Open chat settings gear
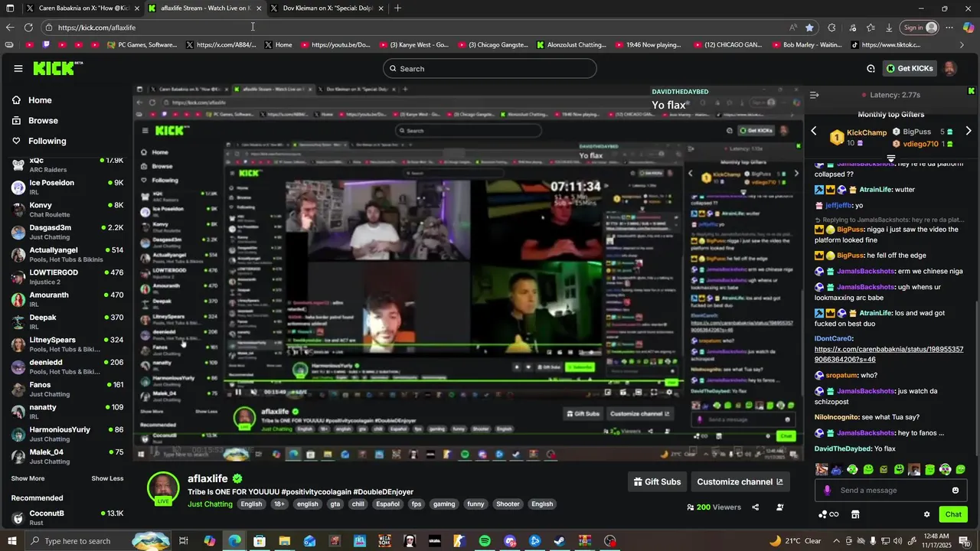 [926, 514]
